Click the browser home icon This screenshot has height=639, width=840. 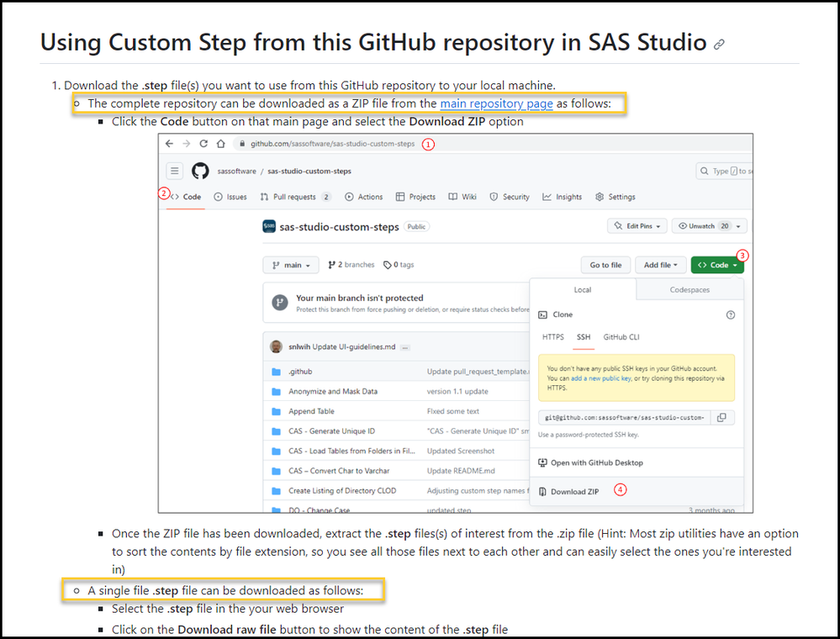[220, 144]
